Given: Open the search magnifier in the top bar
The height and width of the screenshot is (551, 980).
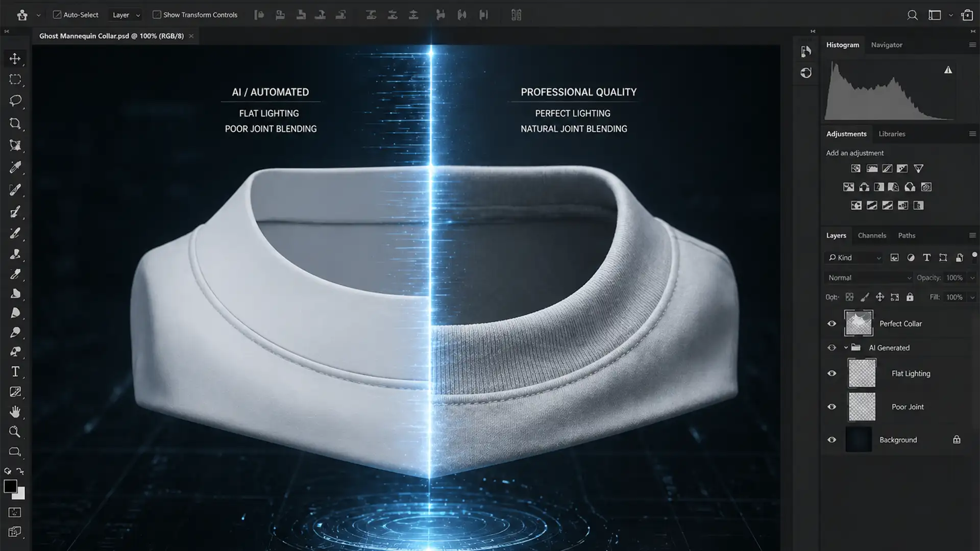Looking at the screenshot, I should [x=912, y=15].
